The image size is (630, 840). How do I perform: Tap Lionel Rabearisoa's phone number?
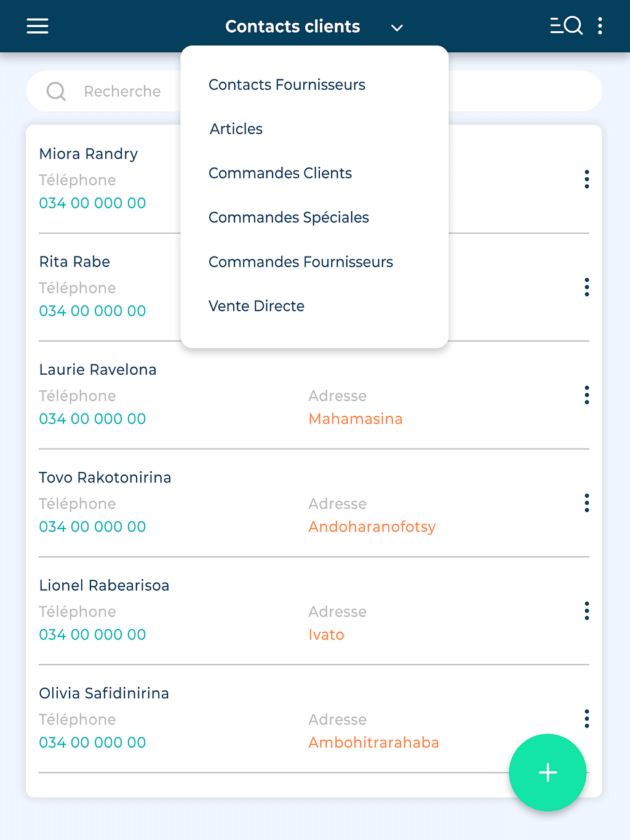(92, 634)
